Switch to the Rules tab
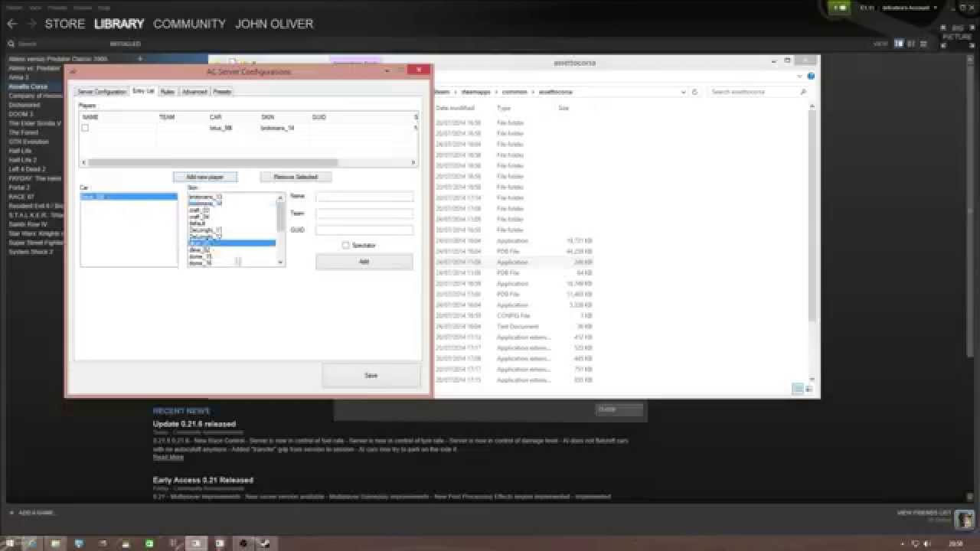980x551 pixels. tap(168, 92)
